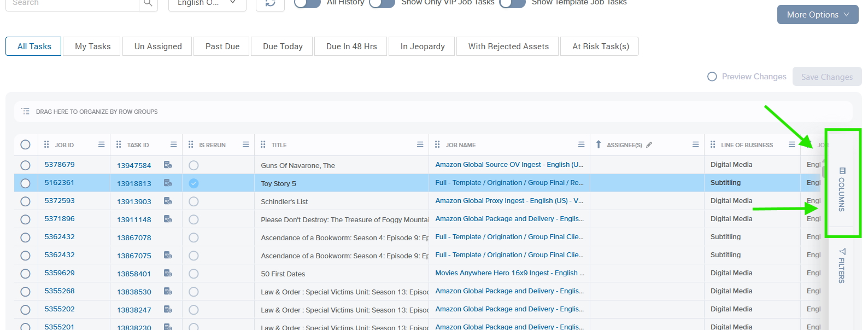This screenshot has height=330, width=868.
Task: Uncheck Is Rerun for Toy Story 5
Action: [193, 183]
